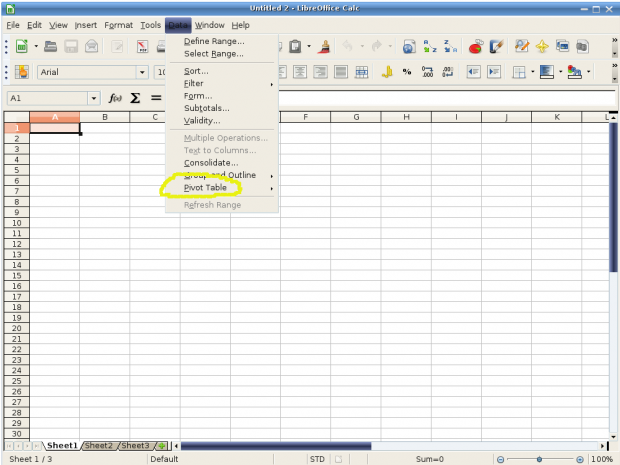Toggle Center Horizontally alignment
The image size is (620, 465).
click(300, 72)
